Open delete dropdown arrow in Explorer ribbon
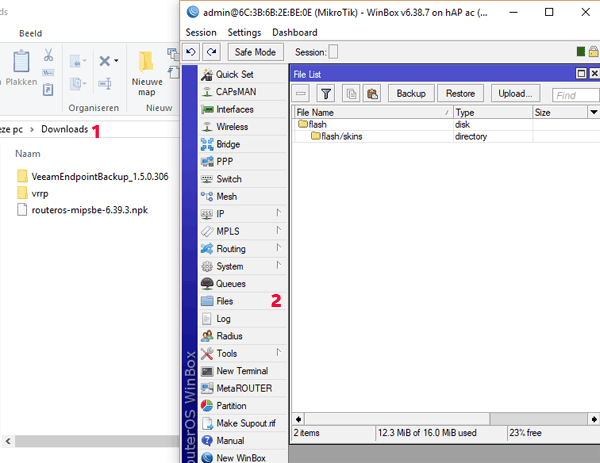Image resolution: width=600 pixels, height=463 pixels. pos(116,60)
